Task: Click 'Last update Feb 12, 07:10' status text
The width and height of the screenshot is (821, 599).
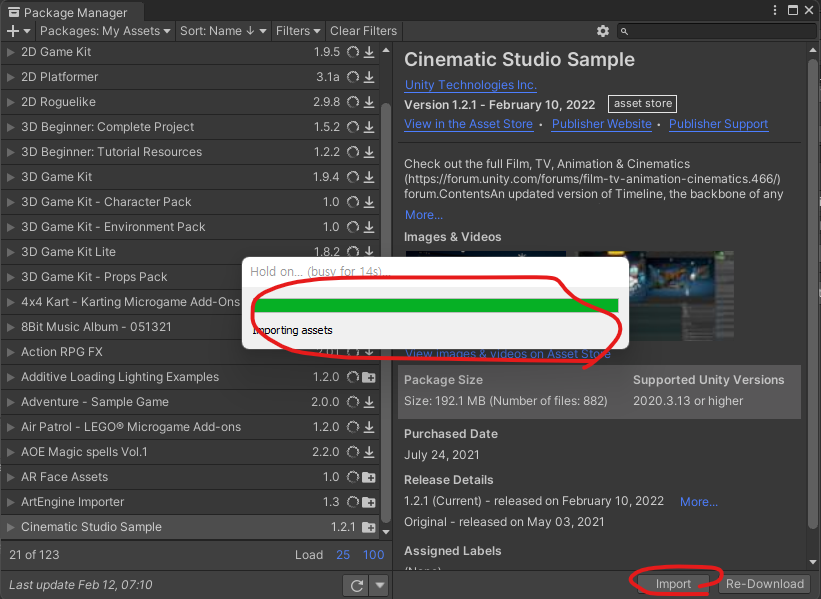Action: pyautogui.click(x=81, y=585)
